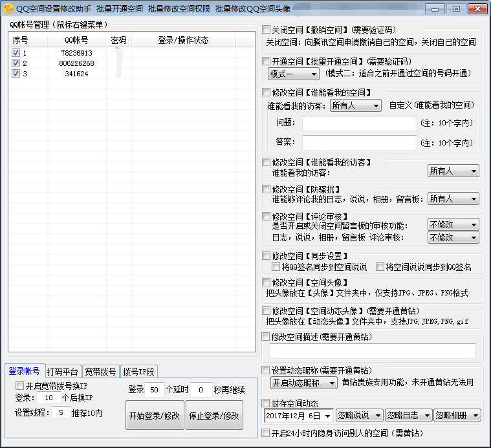Image resolution: width=491 pixels, height=448 pixels.
Task: Switch to the 拨号IP段 tab
Action: pyautogui.click(x=138, y=372)
